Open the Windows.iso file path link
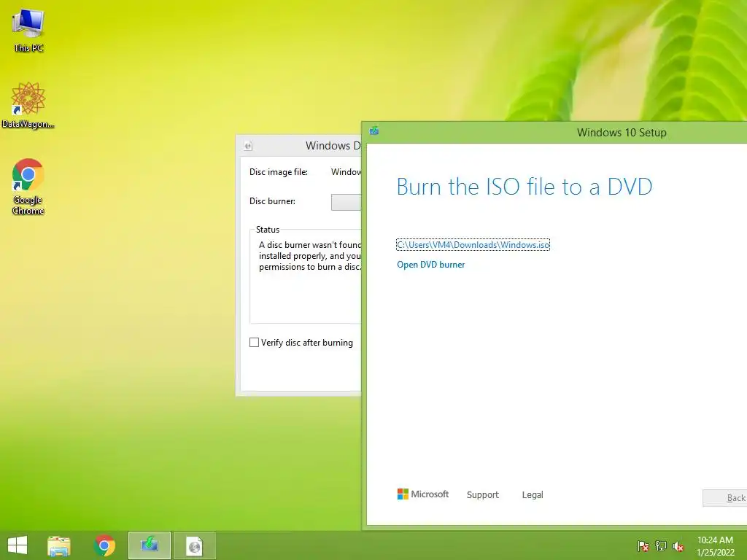 473,245
